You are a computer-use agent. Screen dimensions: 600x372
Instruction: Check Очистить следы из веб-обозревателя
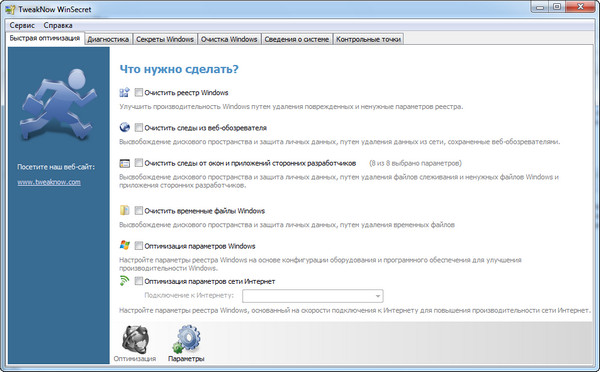point(139,127)
